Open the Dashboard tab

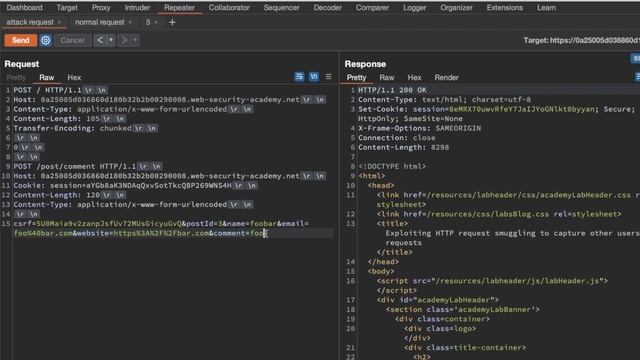[24, 8]
